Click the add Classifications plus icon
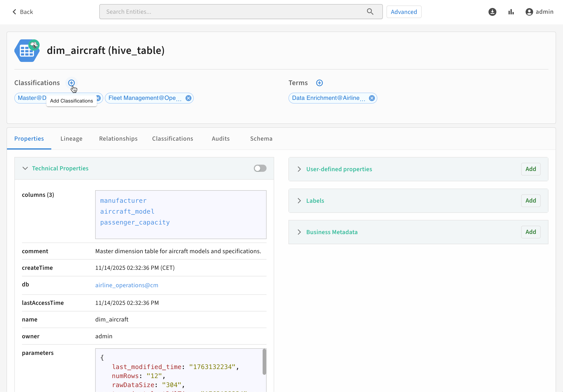This screenshot has width=563, height=392. pyautogui.click(x=71, y=83)
